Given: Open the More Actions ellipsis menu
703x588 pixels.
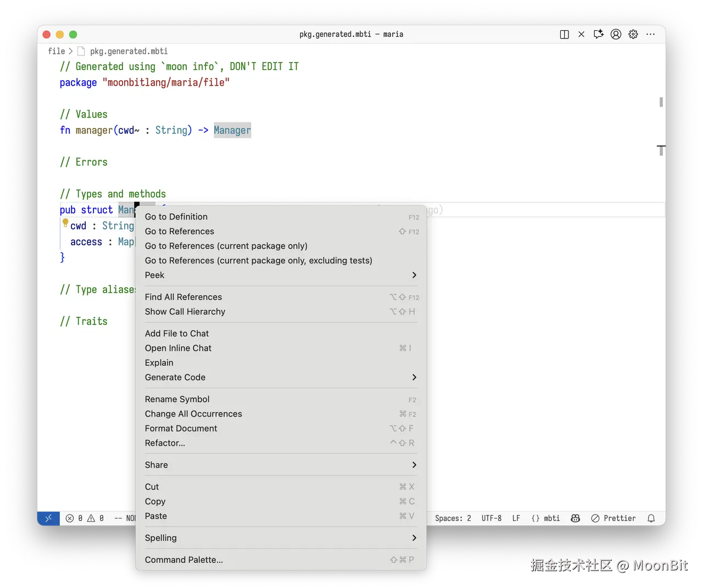Looking at the screenshot, I should click(x=651, y=35).
